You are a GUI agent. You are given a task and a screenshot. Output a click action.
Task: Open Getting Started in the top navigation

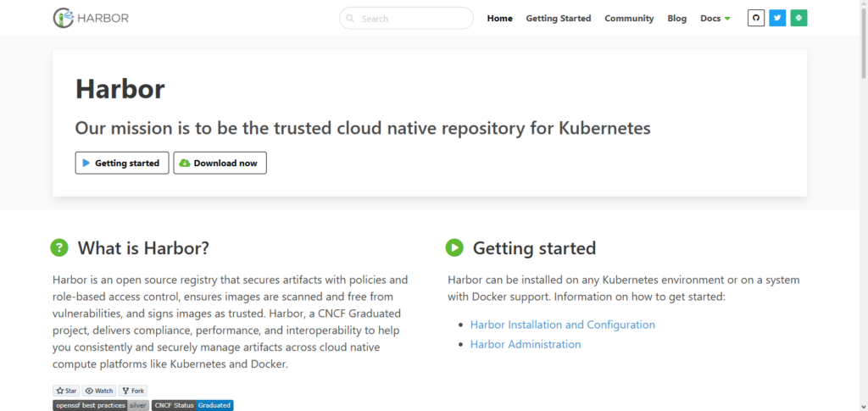pyautogui.click(x=558, y=18)
